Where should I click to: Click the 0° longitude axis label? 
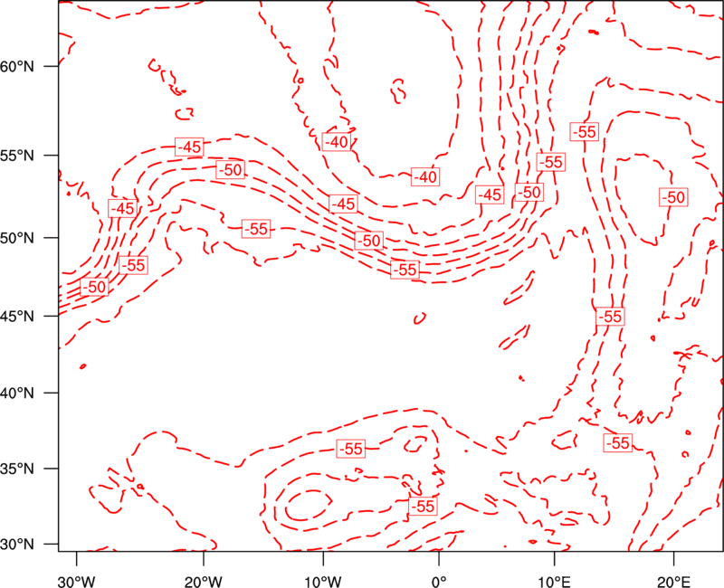click(439, 582)
